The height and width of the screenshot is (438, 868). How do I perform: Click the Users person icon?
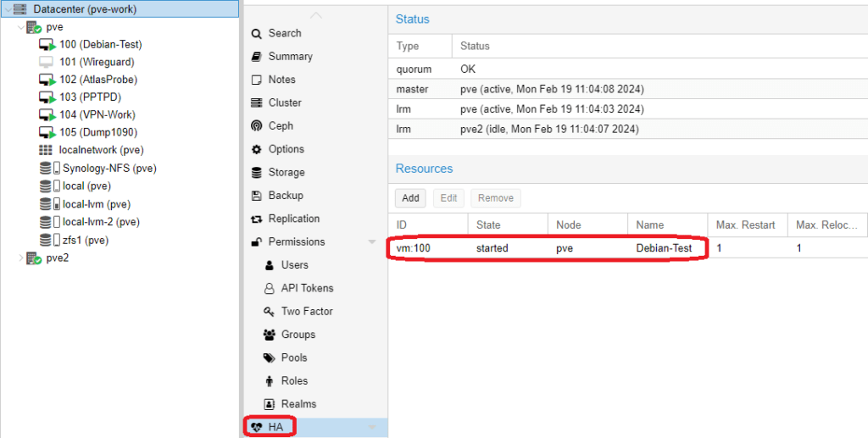click(x=270, y=265)
